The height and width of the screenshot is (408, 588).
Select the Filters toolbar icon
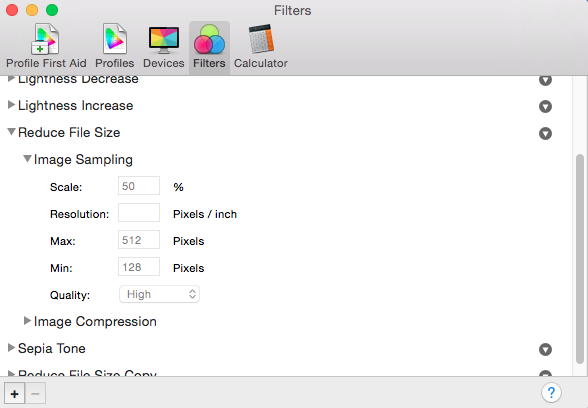[x=209, y=46]
